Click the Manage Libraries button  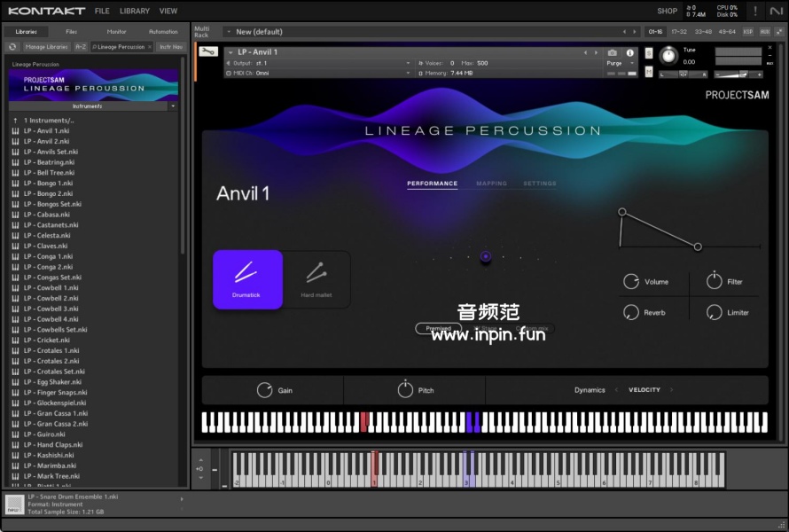coord(46,47)
